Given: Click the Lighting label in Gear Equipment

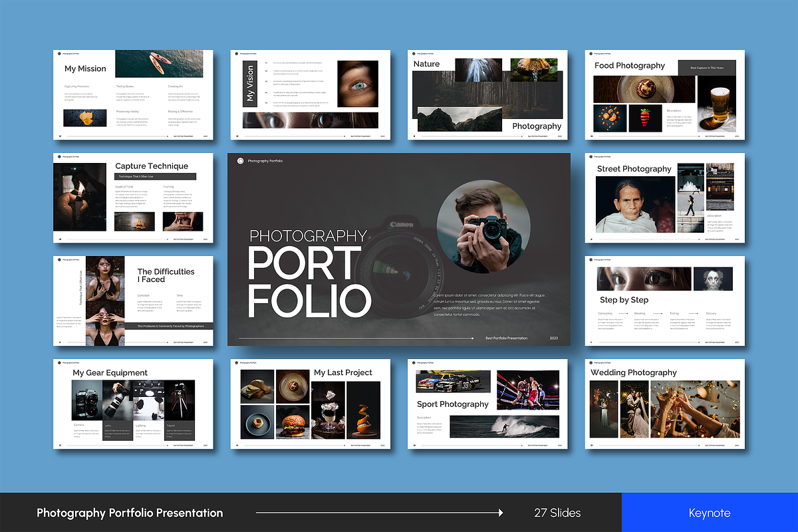Looking at the screenshot, I should pos(140,425).
